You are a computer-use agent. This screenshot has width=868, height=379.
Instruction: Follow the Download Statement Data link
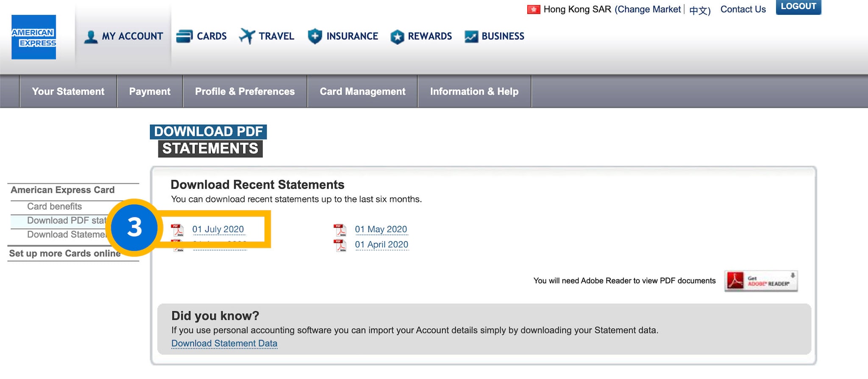(224, 343)
